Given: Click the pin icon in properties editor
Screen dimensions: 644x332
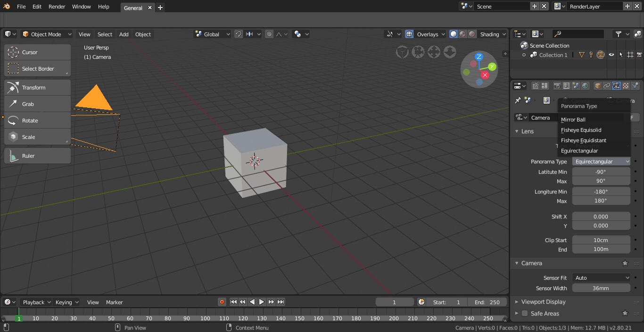Looking at the screenshot, I should (518, 100).
